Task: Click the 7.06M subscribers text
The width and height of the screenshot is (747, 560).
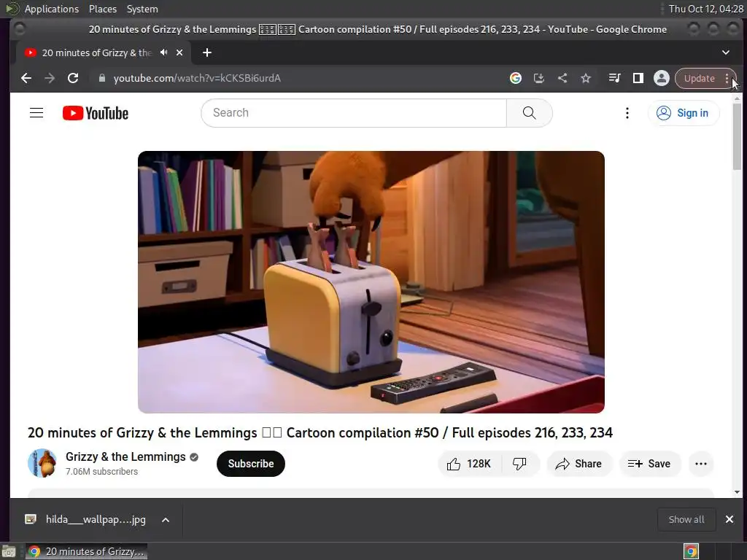Action: 101,472
